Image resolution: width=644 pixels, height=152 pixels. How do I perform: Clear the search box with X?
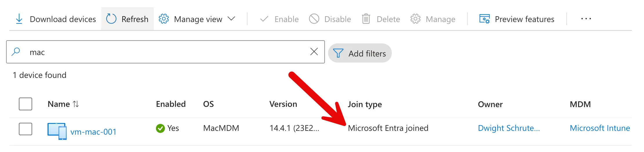(314, 52)
